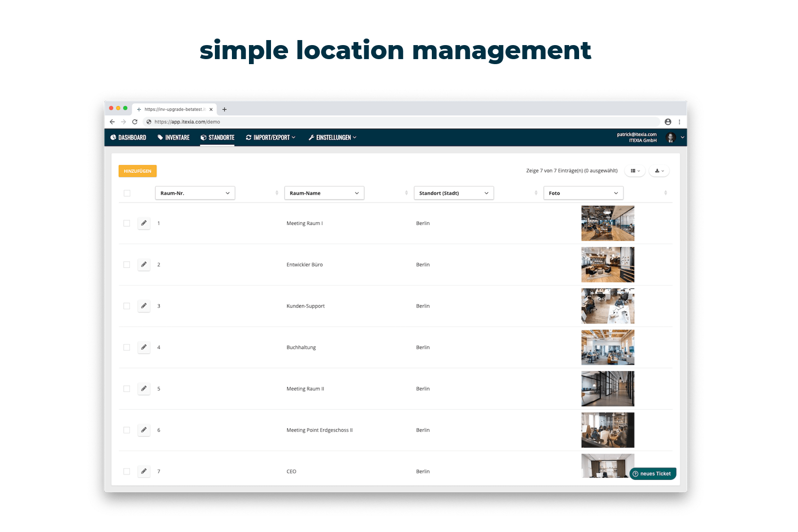Go to the Inventare section
This screenshot has height=532, width=798.
pos(173,137)
